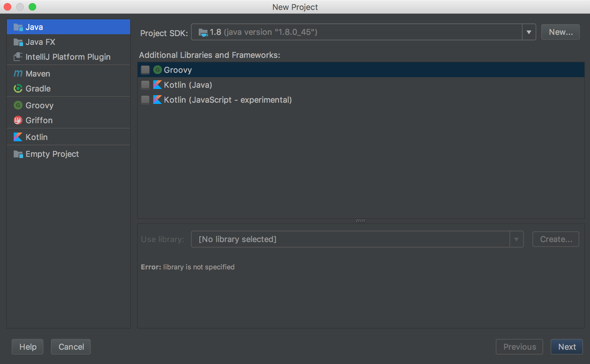
Task: Choose IntelliJ Platform Plugin project type
Action: (x=69, y=57)
